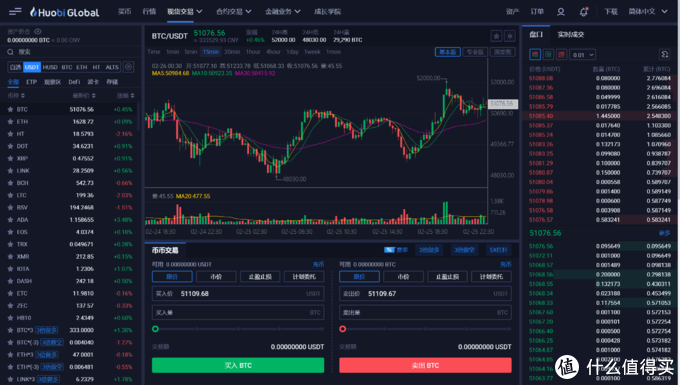Show only buy orders with the green book icon
This screenshot has height=385, width=680.
pos(548,55)
